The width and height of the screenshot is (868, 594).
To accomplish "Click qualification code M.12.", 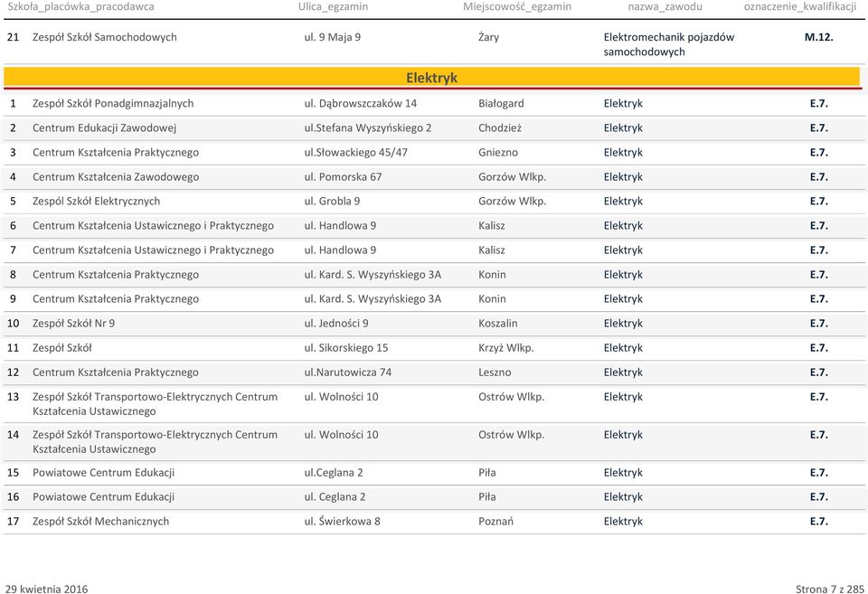I will tap(819, 37).
